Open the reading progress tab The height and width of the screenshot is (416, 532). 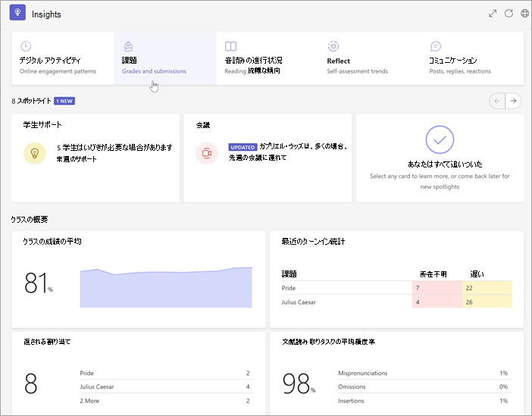(x=268, y=58)
